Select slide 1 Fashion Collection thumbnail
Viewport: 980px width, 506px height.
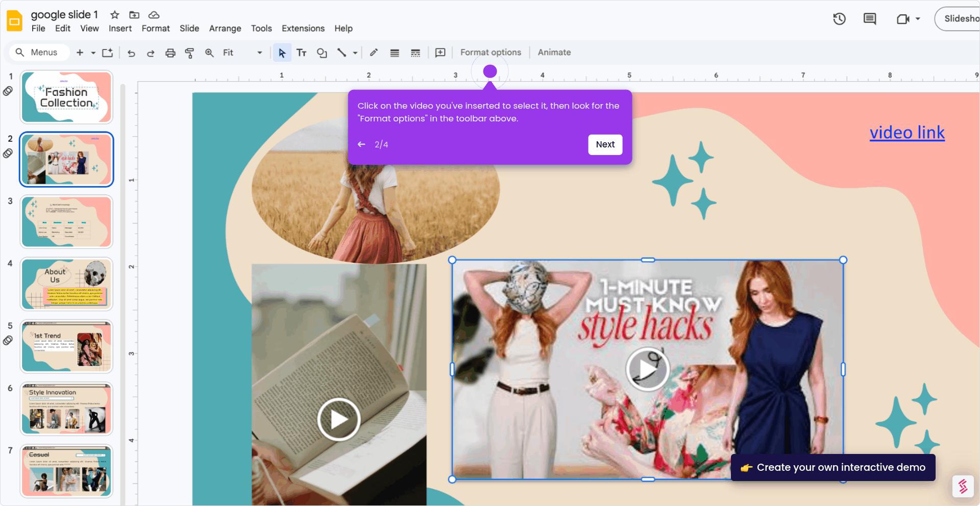66,97
